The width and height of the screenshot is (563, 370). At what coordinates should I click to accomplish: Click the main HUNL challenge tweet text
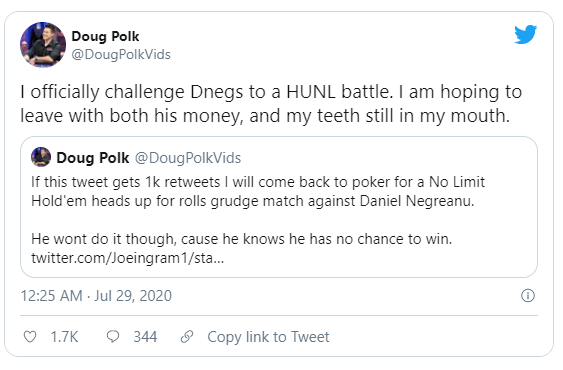[271, 103]
